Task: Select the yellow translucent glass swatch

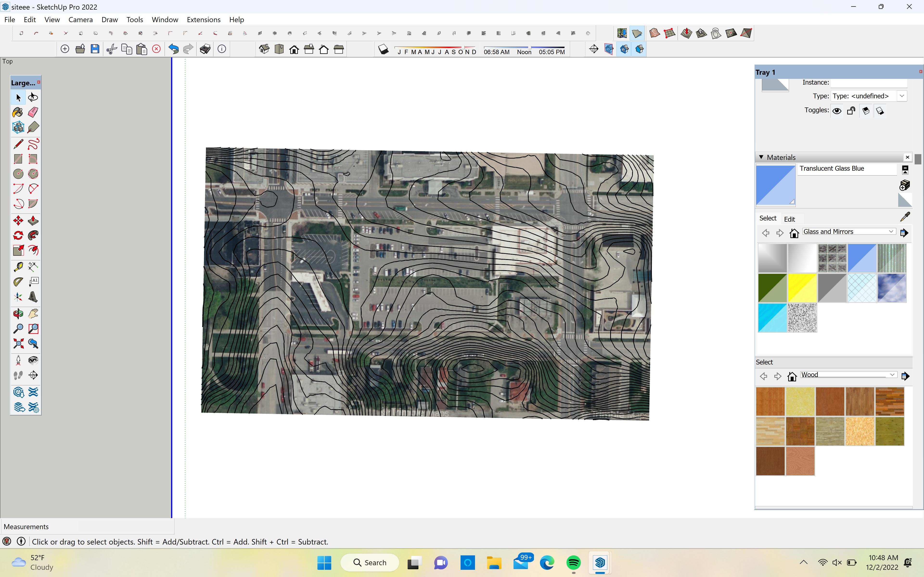Action: click(x=802, y=288)
